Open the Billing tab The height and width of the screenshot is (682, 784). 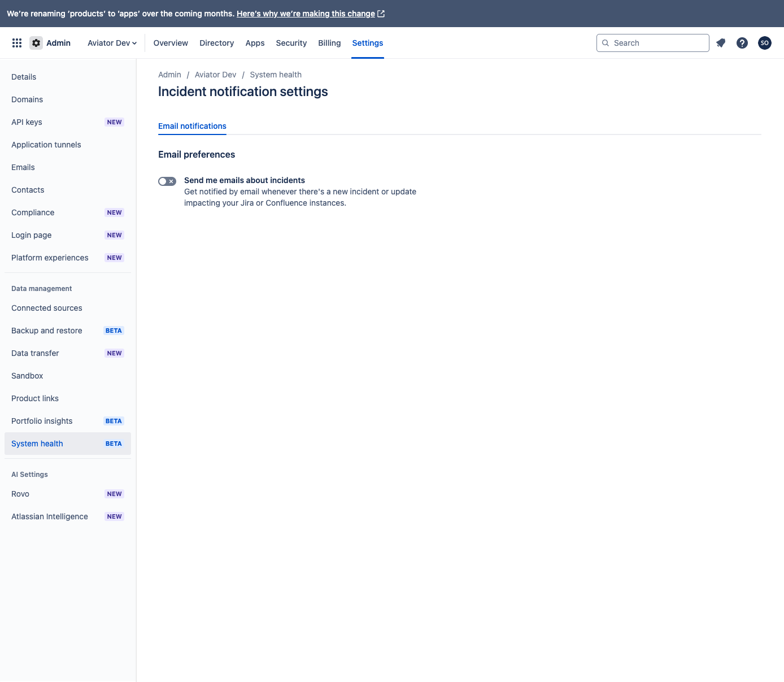pyautogui.click(x=329, y=43)
